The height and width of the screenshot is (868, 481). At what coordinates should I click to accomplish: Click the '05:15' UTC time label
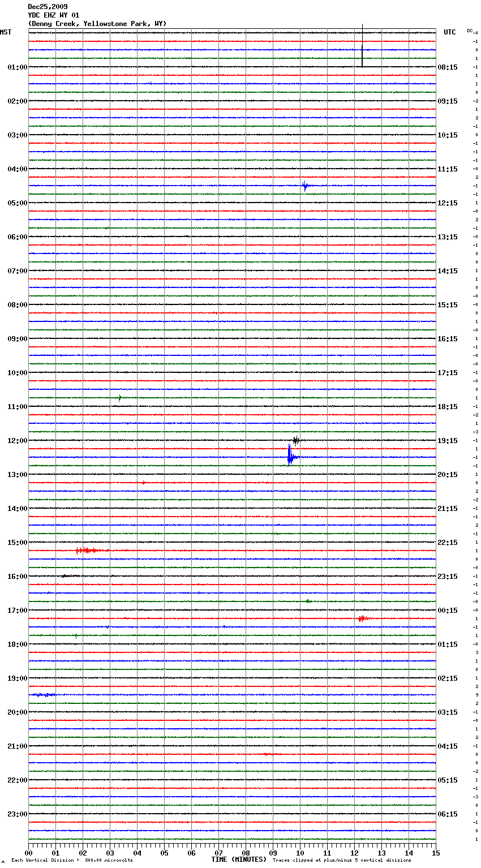point(448,780)
